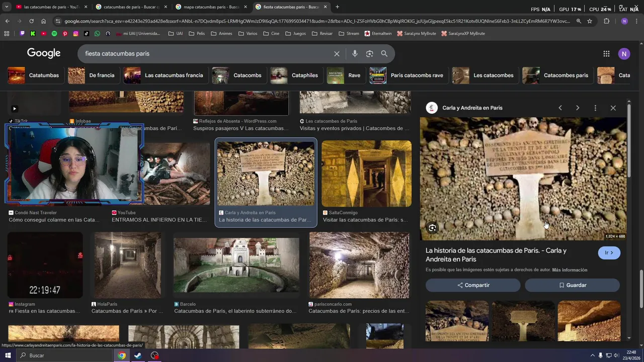Click the page vertical scrollbar thumb
Viewport: 644px width, 362px height.
click(x=641, y=289)
